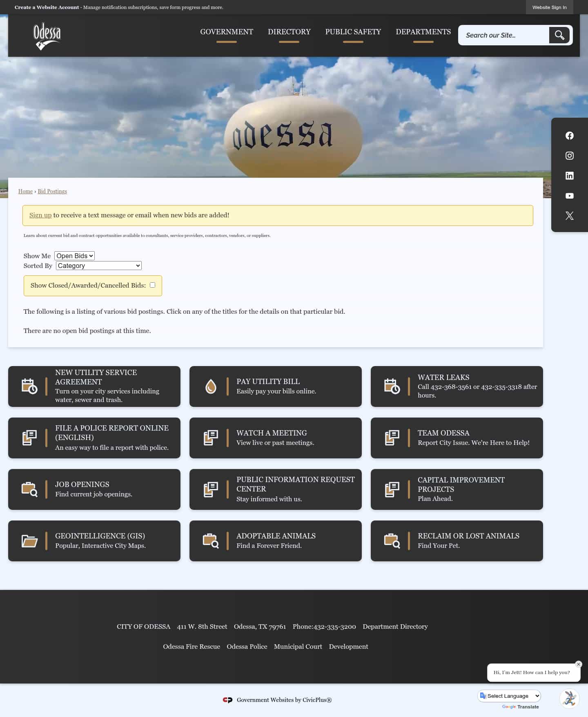Click the Phone:432-335-3200 footer text
Image resolution: width=588 pixels, height=717 pixels.
[324, 626]
